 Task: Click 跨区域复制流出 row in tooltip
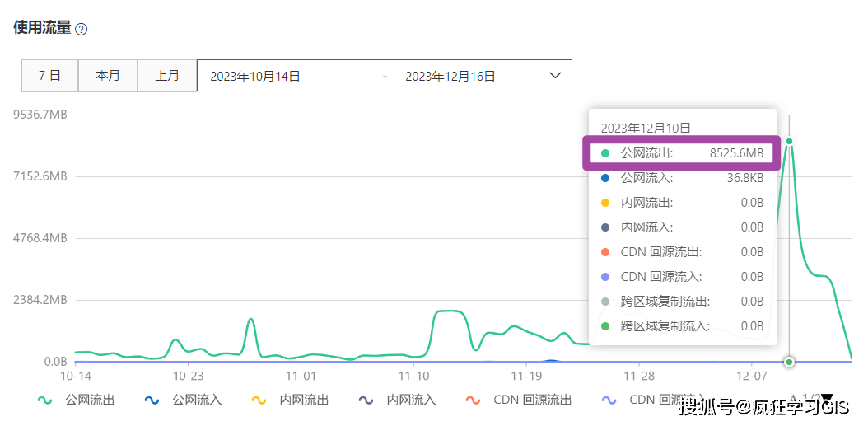[x=683, y=302]
